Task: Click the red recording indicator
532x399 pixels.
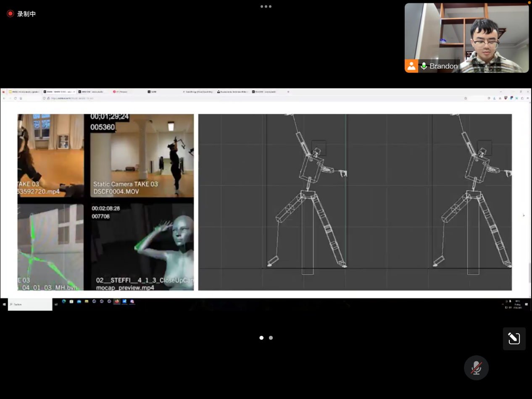Action: pos(10,14)
